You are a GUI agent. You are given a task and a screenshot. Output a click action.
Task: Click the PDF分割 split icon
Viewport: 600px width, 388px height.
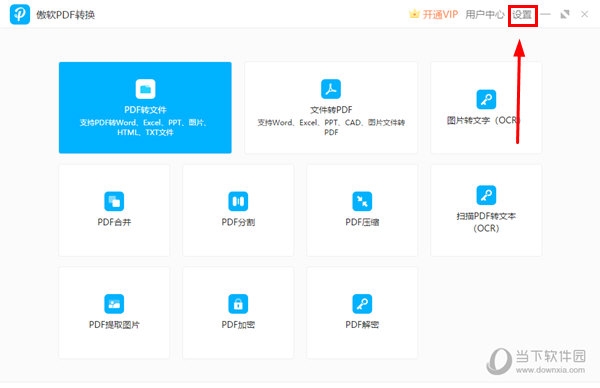(238, 201)
